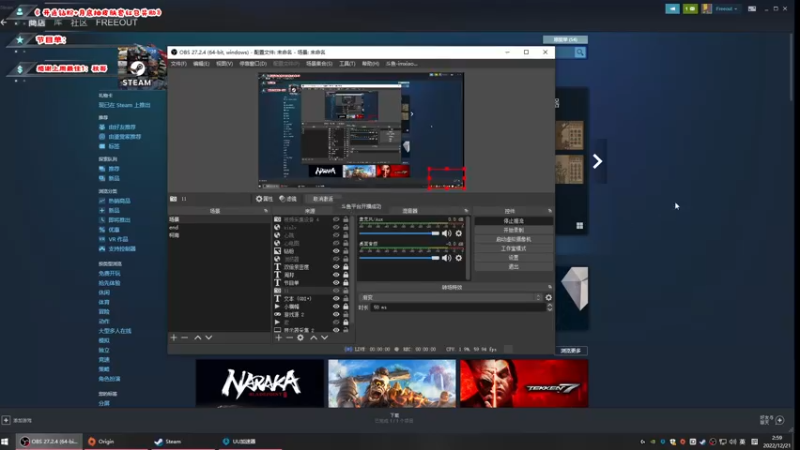This screenshot has height=450, width=800.
Task: Move scene down with arrow icon
Action: click(209, 338)
